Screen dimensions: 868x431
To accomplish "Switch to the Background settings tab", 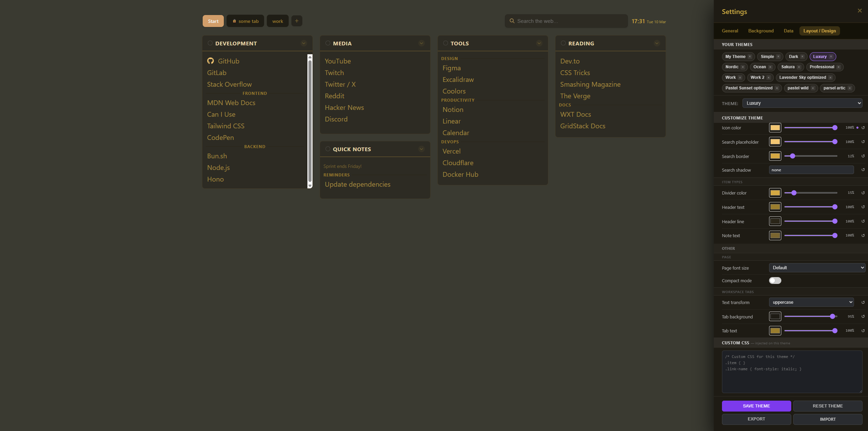I will (x=761, y=31).
